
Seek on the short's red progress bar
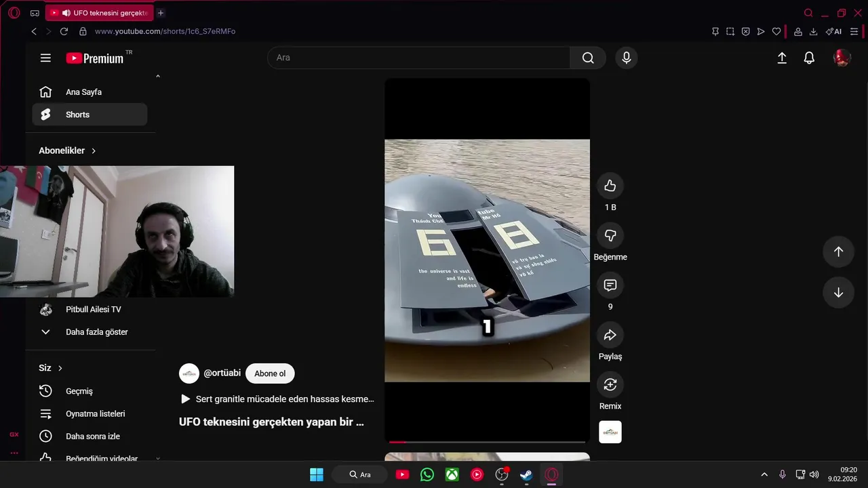click(487, 442)
